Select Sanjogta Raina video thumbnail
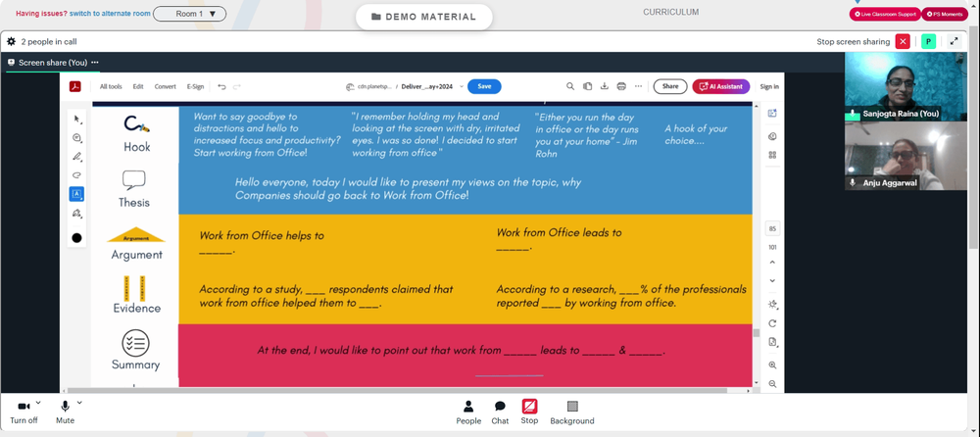The image size is (980, 437). click(906, 86)
